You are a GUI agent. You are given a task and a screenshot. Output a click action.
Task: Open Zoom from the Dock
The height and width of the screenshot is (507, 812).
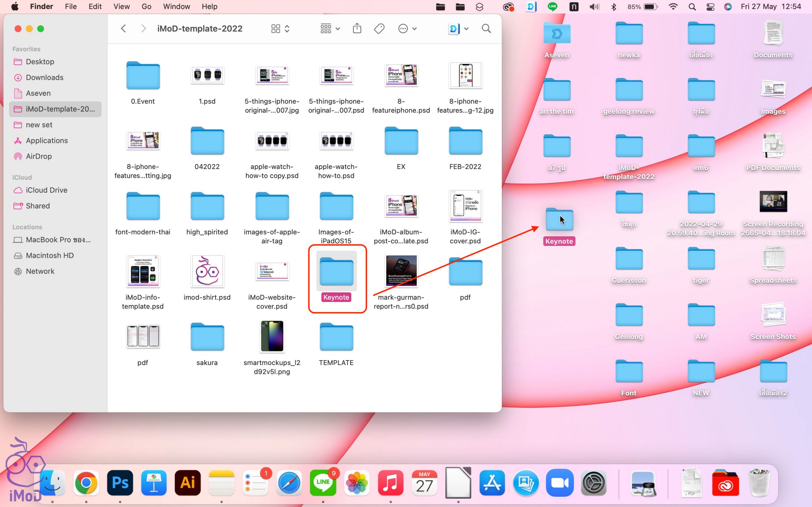(x=559, y=483)
